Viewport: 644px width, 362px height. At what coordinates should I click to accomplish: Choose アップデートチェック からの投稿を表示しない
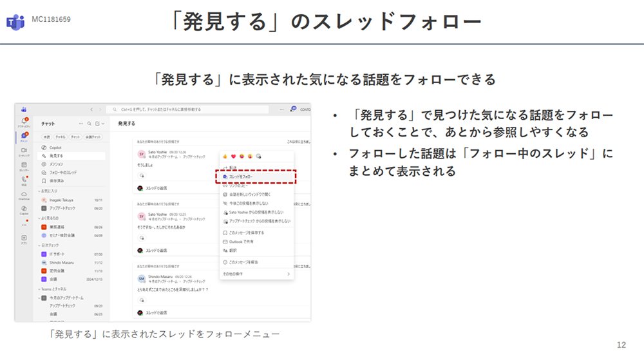[x=257, y=221]
